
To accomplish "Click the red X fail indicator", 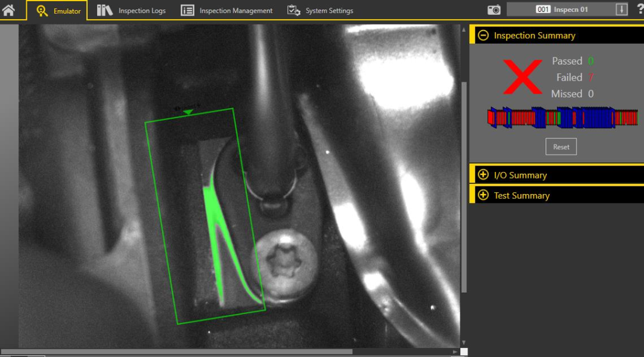I will tap(522, 77).
